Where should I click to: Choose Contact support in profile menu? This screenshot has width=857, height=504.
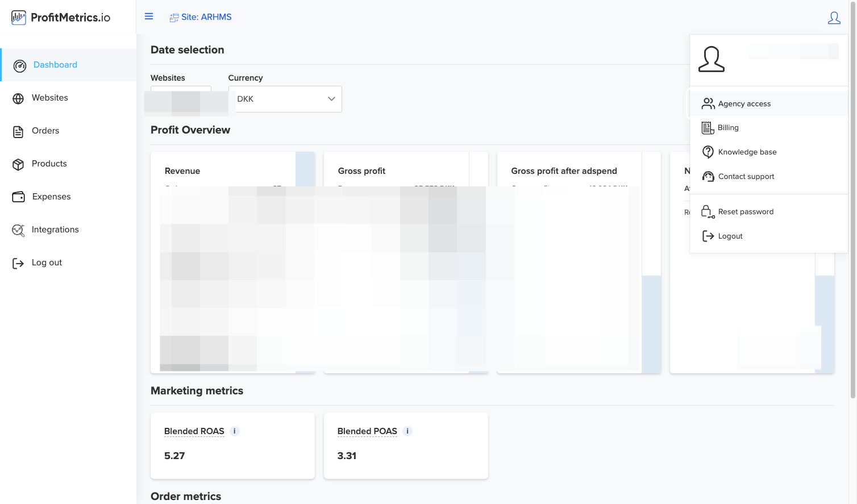tap(768, 176)
